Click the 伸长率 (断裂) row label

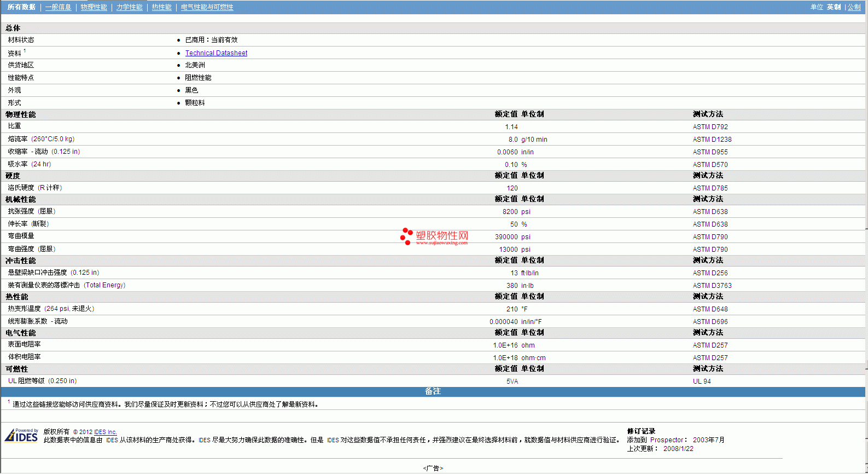pyautogui.click(x=28, y=224)
